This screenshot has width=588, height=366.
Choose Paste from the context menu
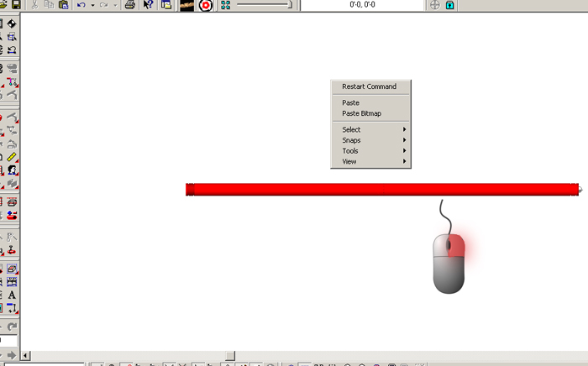(x=350, y=102)
